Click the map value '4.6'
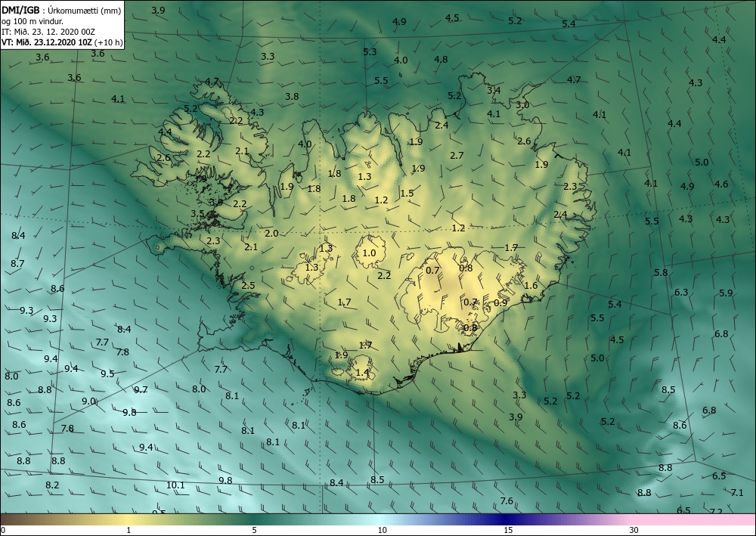 tap(722, 184)
